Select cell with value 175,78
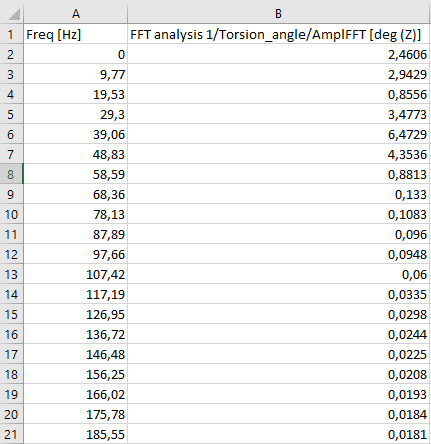The width and height of the screenshot is (431, 444). 76,414
